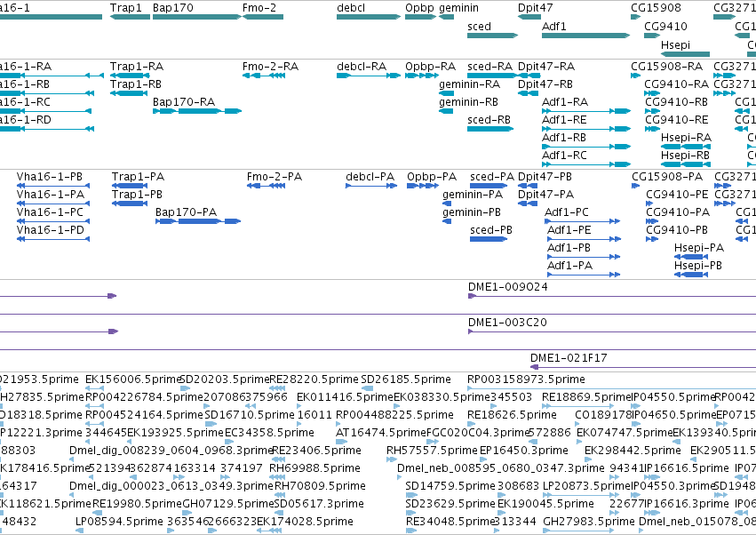The height and width of the screenshot is (535, 756).
Task: Select protein Opbp-PA
Action: [422, 186]
